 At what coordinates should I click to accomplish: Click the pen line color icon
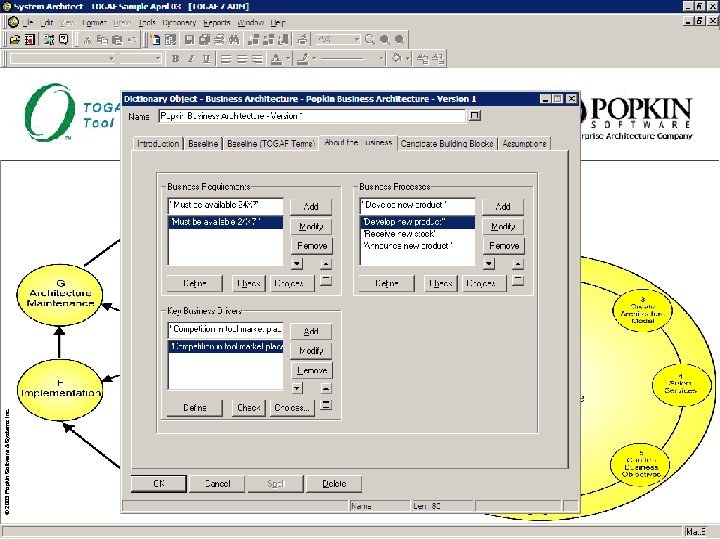[303, 59]
